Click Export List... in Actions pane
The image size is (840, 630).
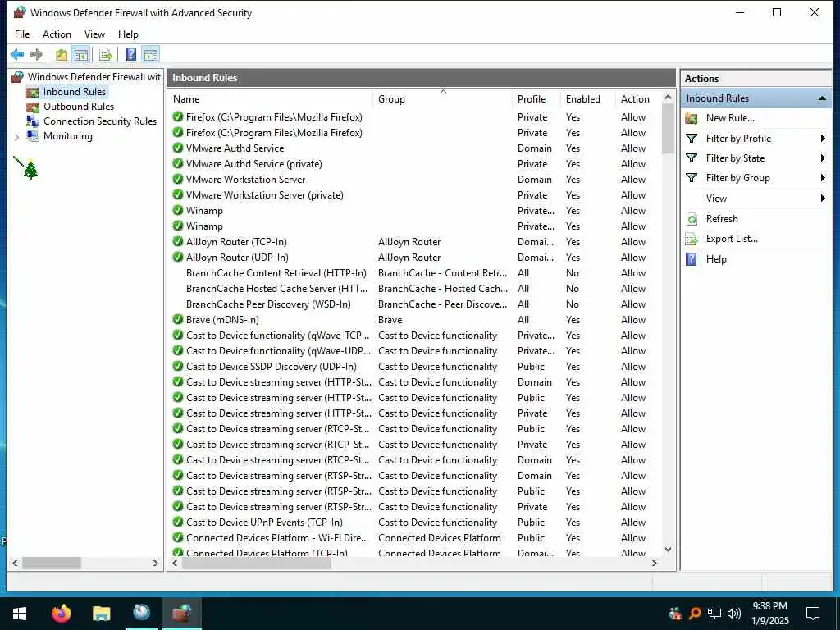click(x=732, y=239)
